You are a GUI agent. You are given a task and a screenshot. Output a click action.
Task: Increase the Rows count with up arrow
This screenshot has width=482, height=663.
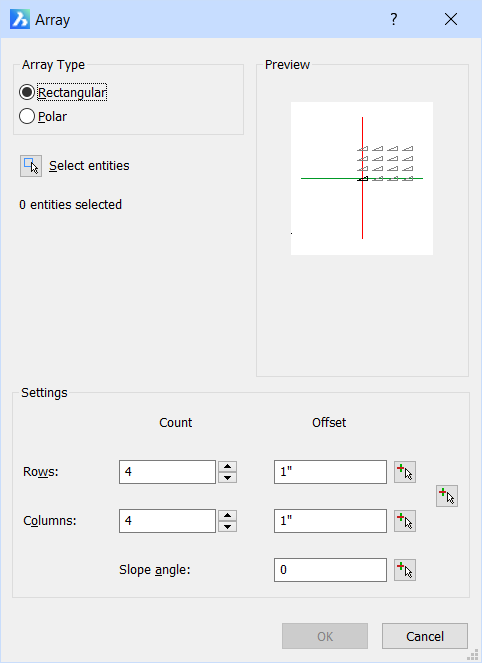tap(227, 466)
